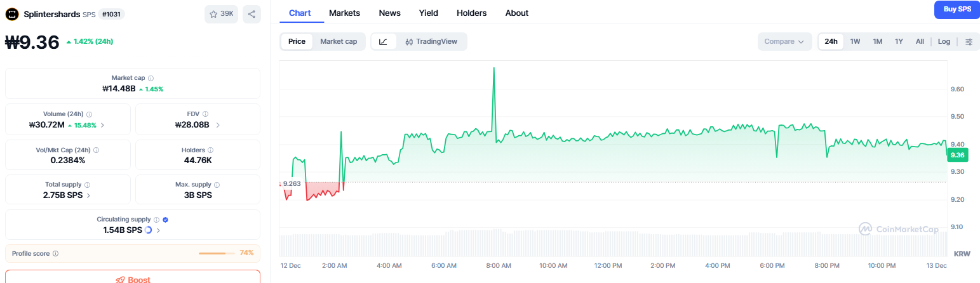This screenshot has height=283, width=980.
Task: Open the News tab
Action: pyautogui.click(x=389, y=13)
